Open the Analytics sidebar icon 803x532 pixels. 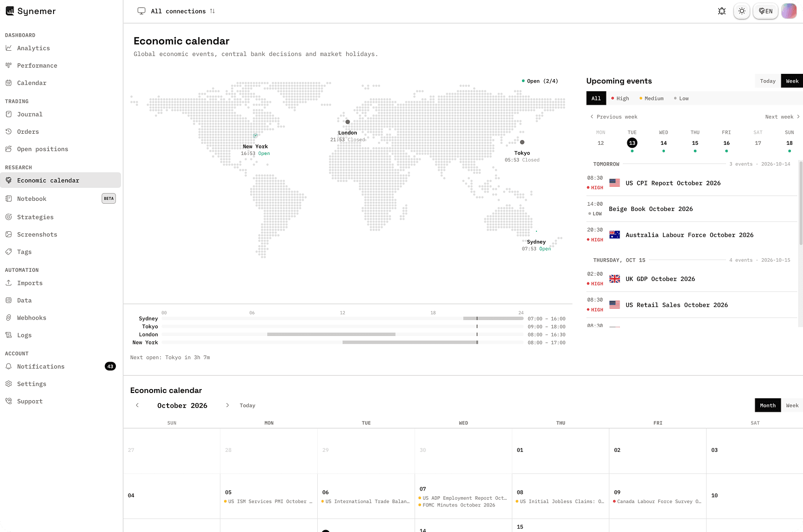pyautogui.click(x=9, y=48)
